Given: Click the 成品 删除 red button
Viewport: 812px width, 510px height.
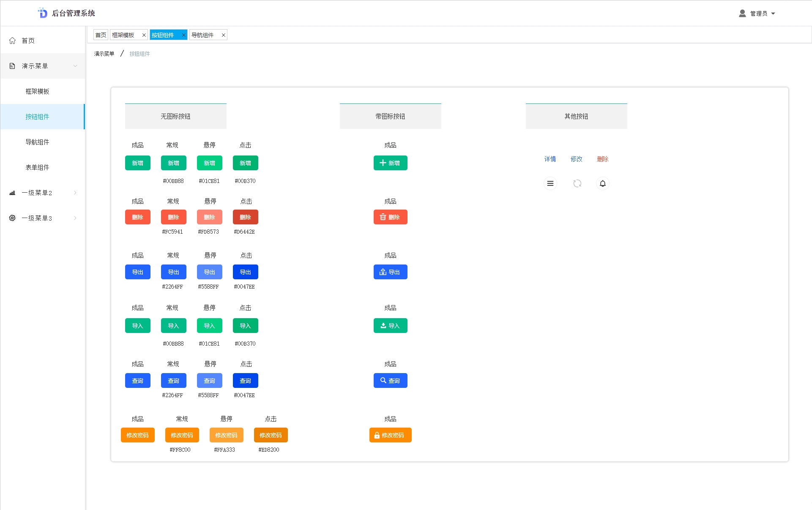Looking at the screenshot, I should [x=138, y=217].
